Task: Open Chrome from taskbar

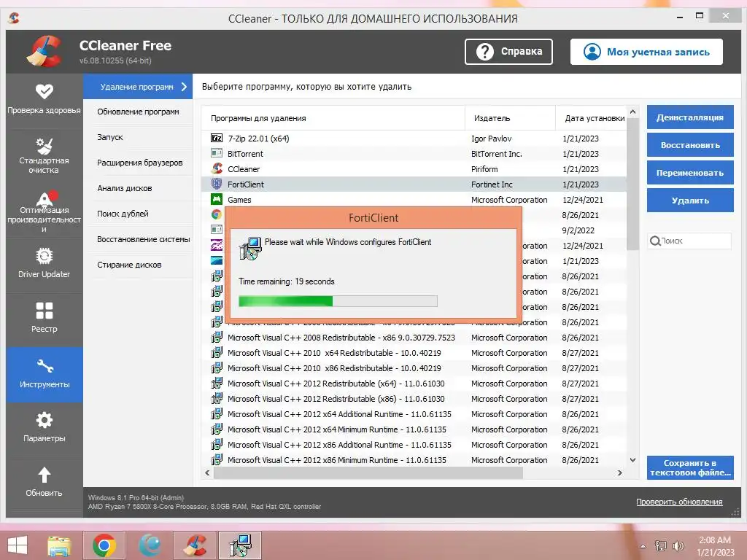Action: 104,545
